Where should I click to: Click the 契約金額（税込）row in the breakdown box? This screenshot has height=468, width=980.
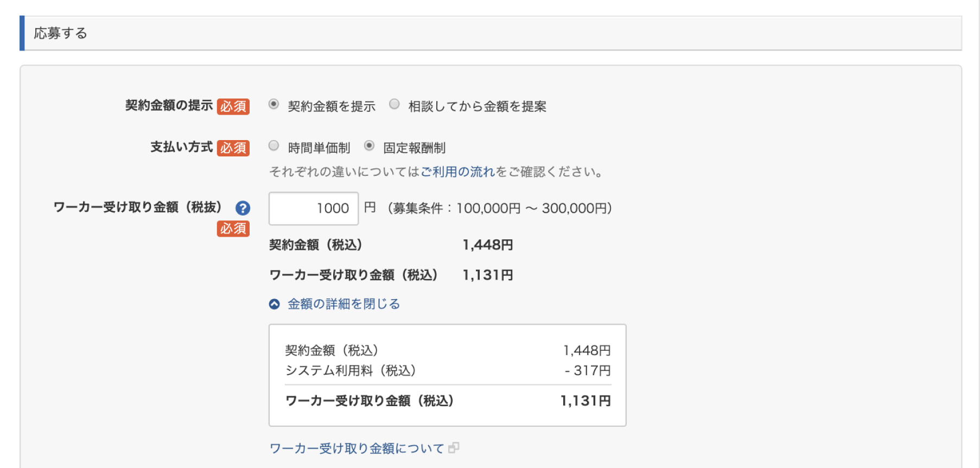click(x=332, y=350)
